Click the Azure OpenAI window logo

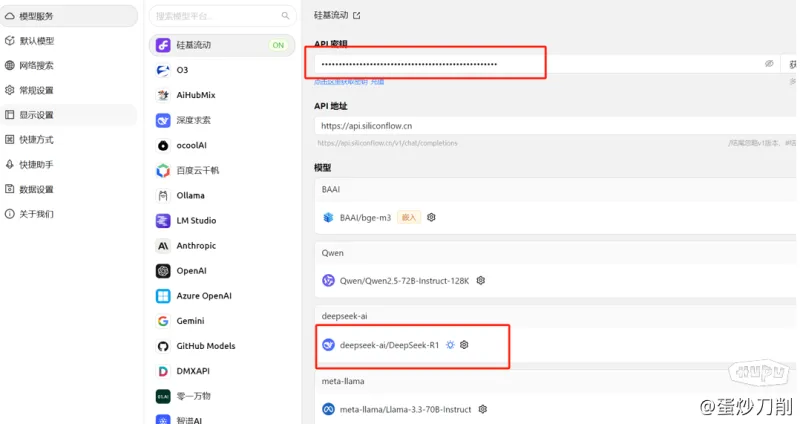pos(163,296)
